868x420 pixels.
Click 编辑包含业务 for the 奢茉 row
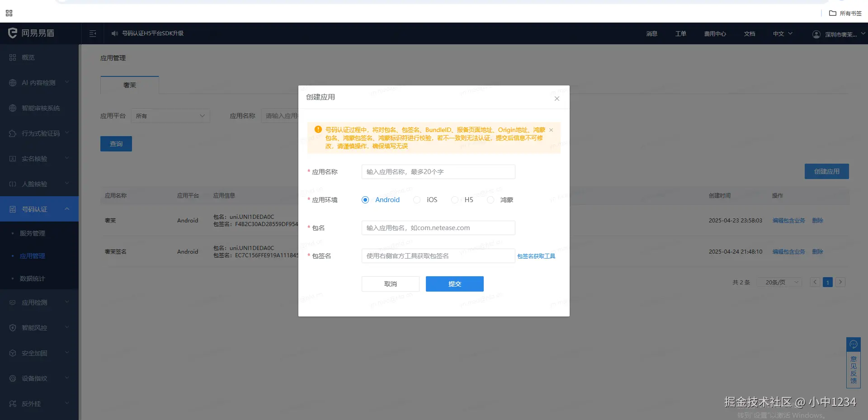pyautogui.click(x=789, y=220)
